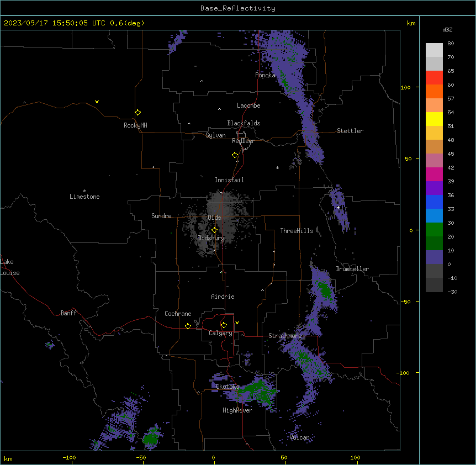Click the Sundre town label
This screenshot has height=465, width=476.
[x=161, y=216]
